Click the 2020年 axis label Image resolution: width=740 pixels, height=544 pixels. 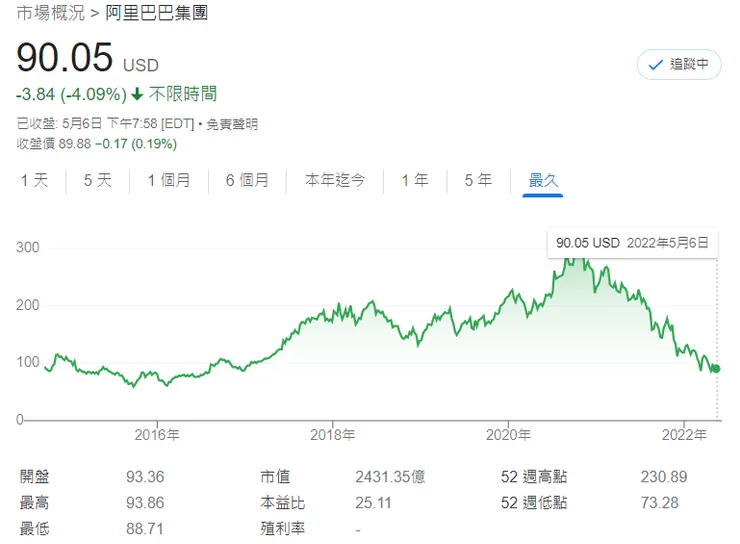click(x=508, y=435)
